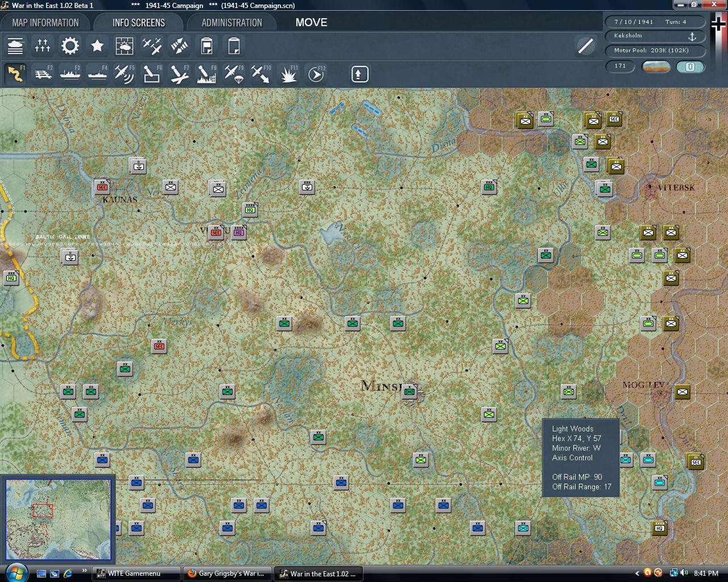
Task: Expand hidden system tray icons
Action: click(637, 573)
